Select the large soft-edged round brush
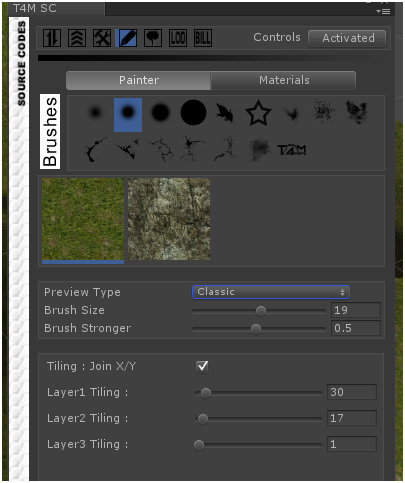 pos(160,112)
